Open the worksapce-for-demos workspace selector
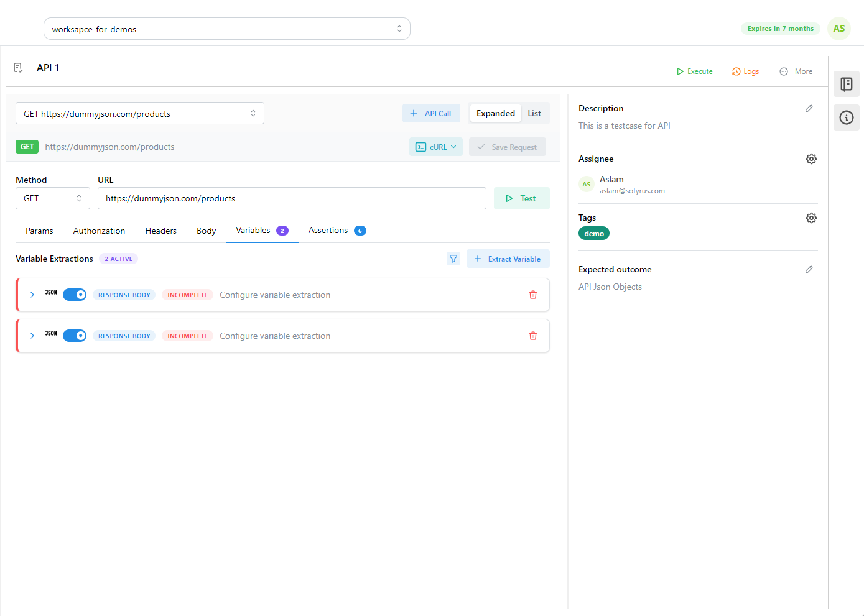Viewport: 864px width, 616px height. pyautogui.click(x=226, y=28)
